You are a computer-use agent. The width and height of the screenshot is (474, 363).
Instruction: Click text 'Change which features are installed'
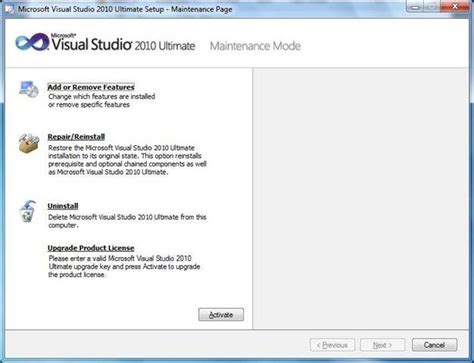click(102, 97)
